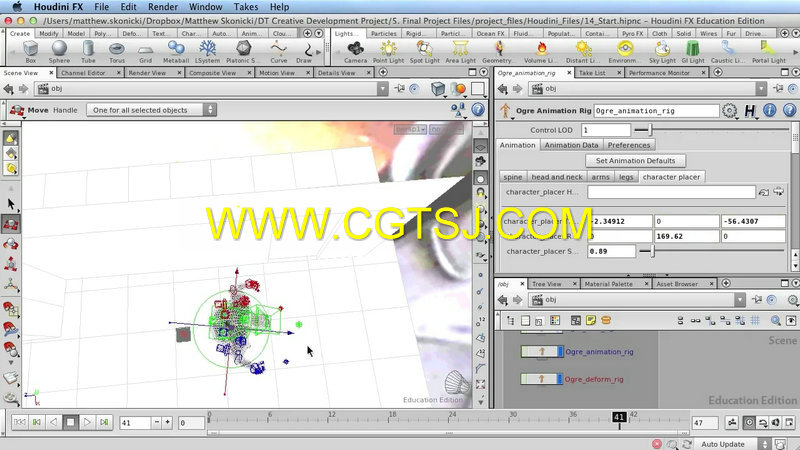Screen dimensions: 800x450
Task: Select the LSystem shelf tool
Action: tap(207, 52)
